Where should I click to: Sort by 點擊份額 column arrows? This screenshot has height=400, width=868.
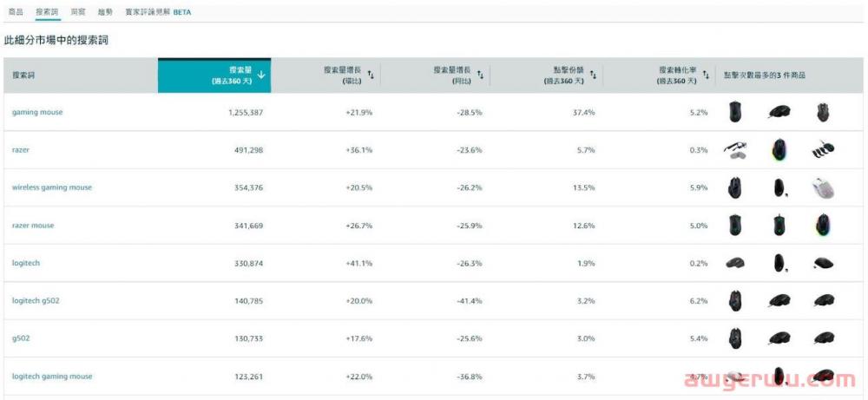coord(593,75)
